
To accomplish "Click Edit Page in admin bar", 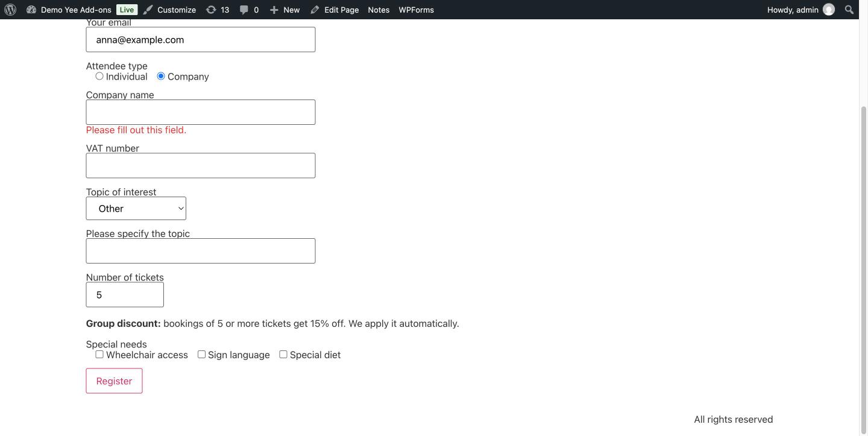I will tap(335, 10).
